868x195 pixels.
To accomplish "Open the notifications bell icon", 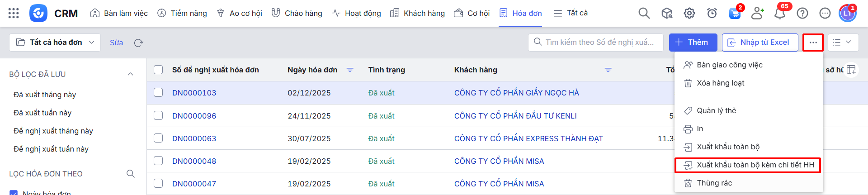I will (779, 13).
